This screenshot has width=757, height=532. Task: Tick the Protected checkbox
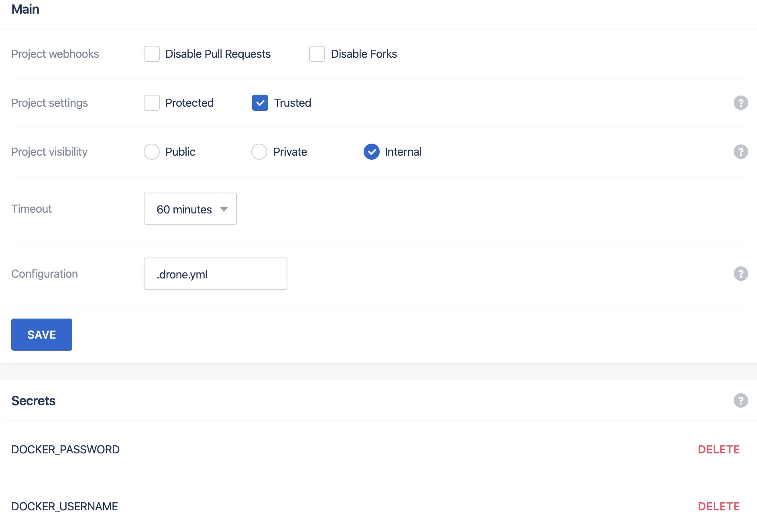[x=152, y=103]
